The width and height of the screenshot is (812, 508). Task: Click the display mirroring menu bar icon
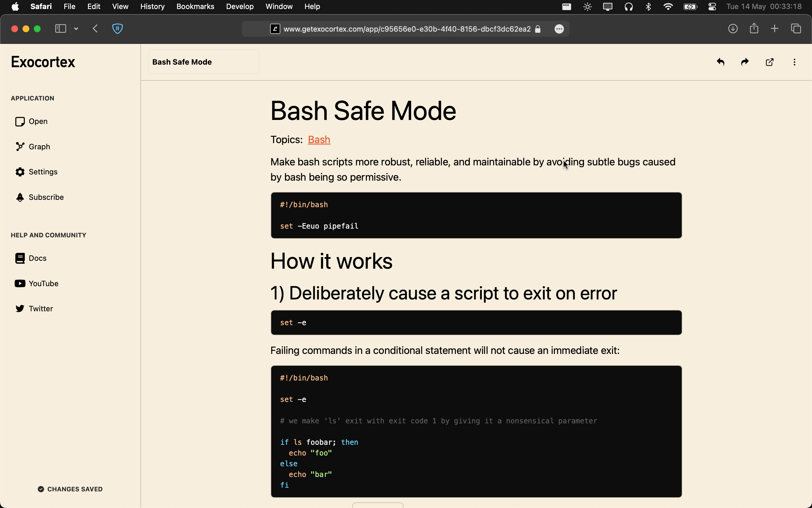pyautogui.click(x=608, y=6)
